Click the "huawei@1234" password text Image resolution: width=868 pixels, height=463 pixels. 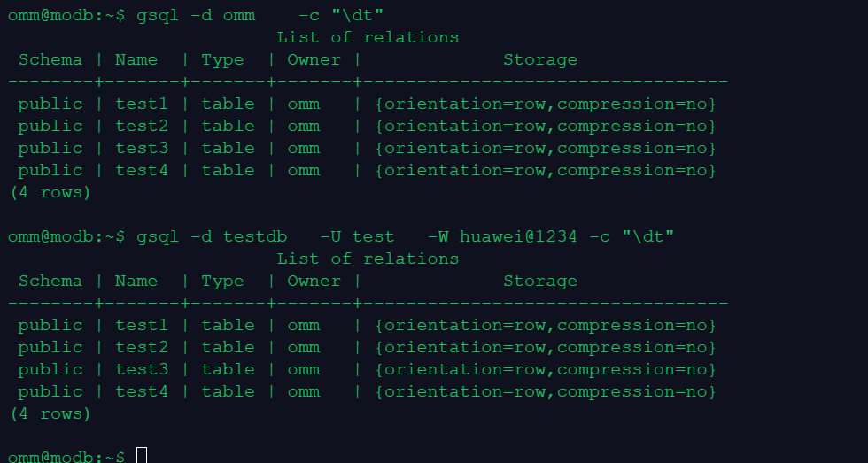coord(517,236)
